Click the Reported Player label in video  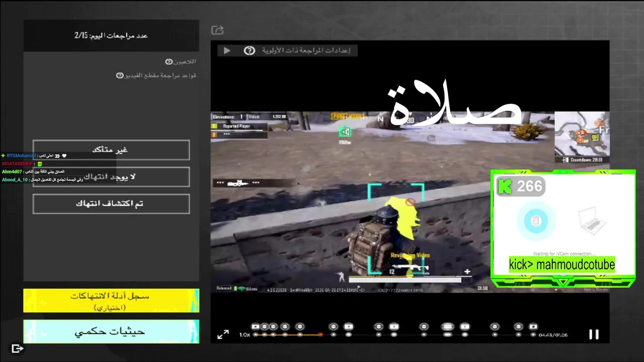(x=237, y=126)
